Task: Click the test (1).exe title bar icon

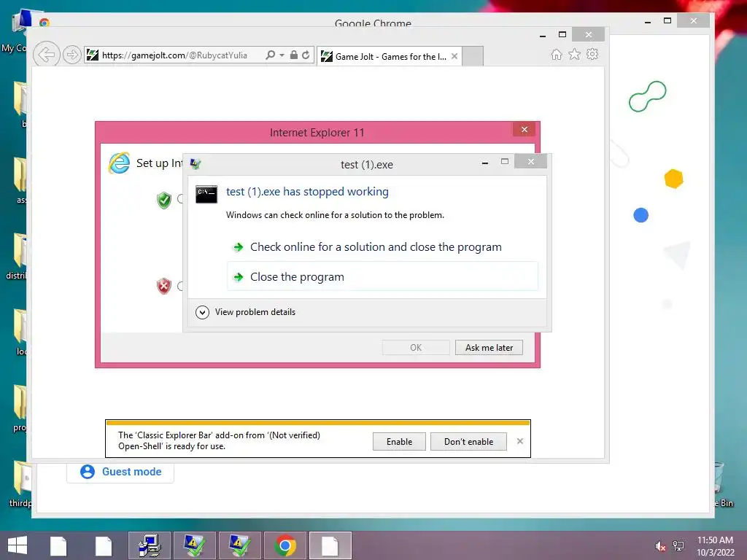Action: pyautogui.click(x=196, y=164)
